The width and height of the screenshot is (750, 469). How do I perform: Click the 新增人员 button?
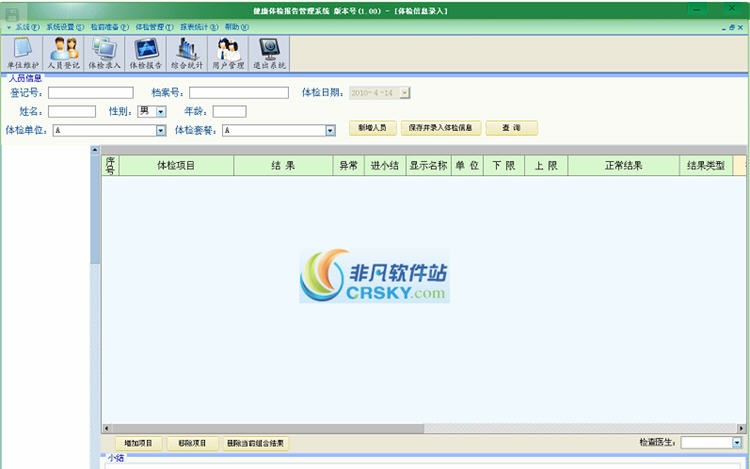[x=373, y=128]
